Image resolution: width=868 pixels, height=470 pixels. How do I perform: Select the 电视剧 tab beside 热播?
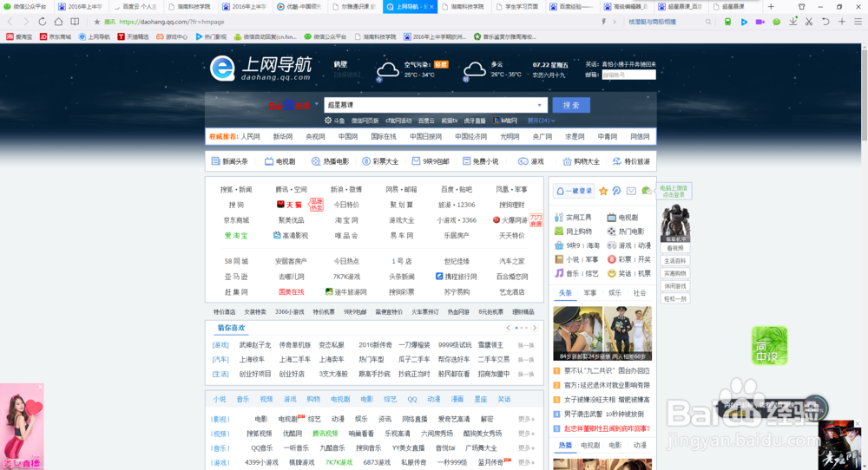590,445
